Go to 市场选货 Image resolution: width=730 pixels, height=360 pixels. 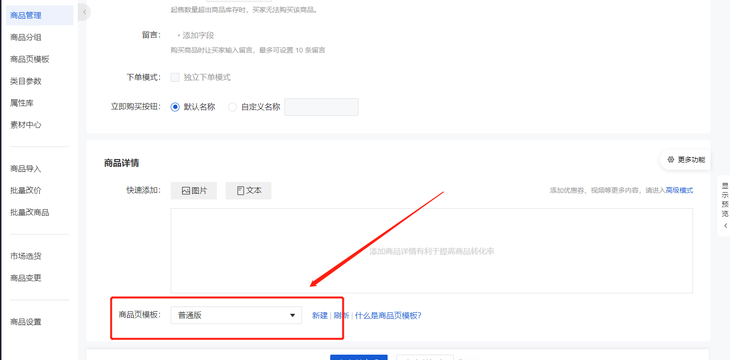click(x=26, y=256)
